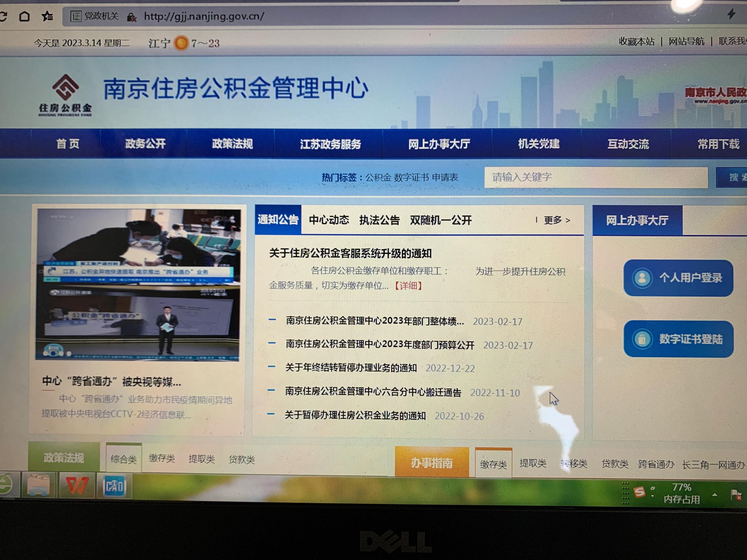Click hot tag 申请表
The image size is (747, 560).
pos(445,177)
